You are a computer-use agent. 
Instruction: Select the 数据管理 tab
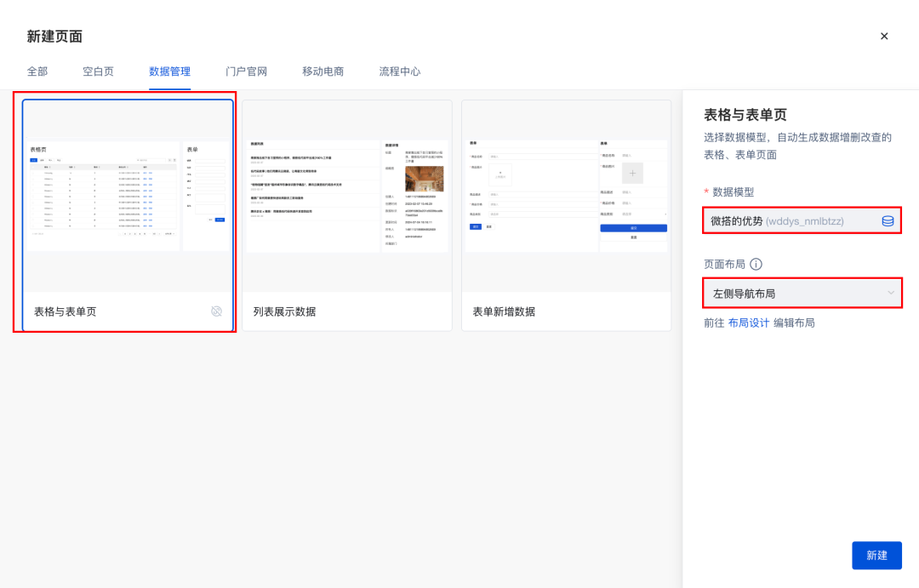pyautogui.click(x=169, y=71)
